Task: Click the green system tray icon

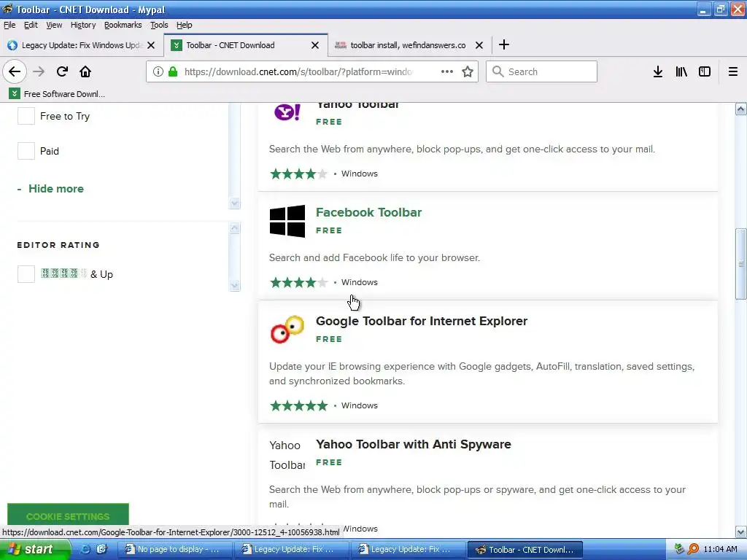Action: point(680,549)
